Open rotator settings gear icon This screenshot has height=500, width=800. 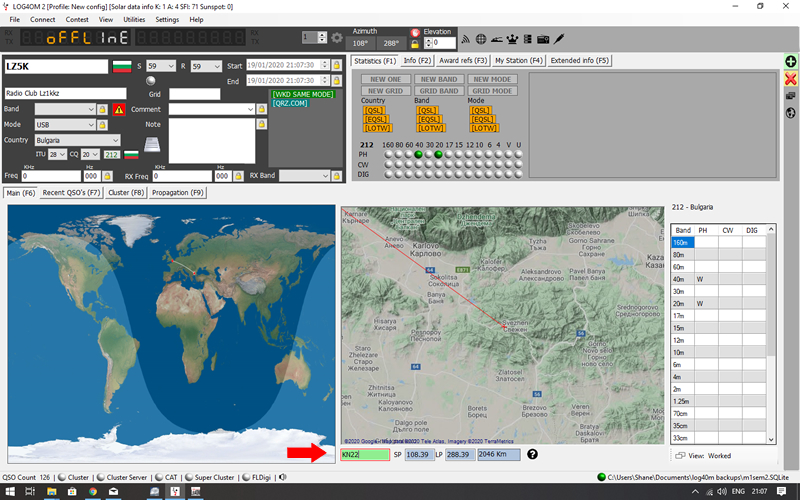(x=337, y=38)
